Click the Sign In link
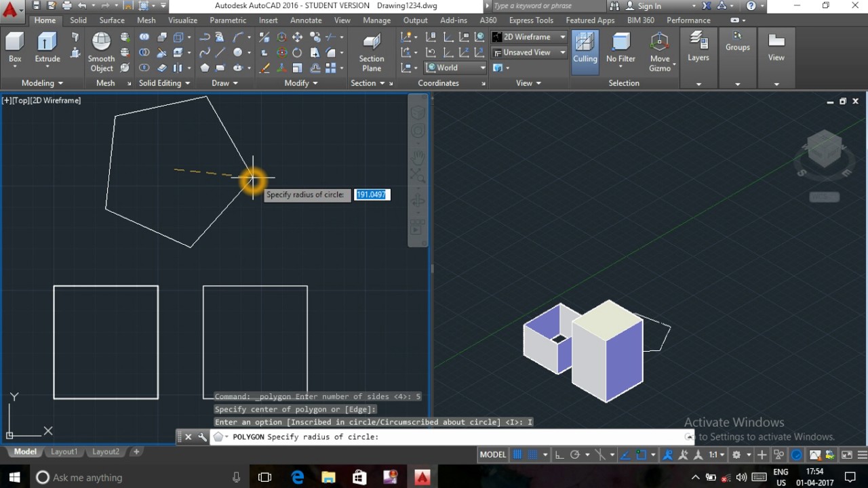Image resolution: width=868 pixels, height=488 pixels. (649, 6)
